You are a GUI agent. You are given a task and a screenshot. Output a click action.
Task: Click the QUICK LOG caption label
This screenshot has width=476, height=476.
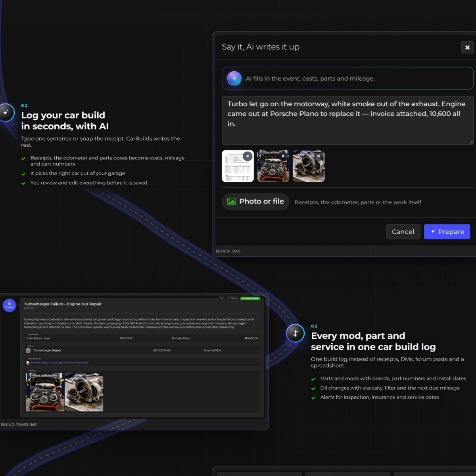[228, 251]
